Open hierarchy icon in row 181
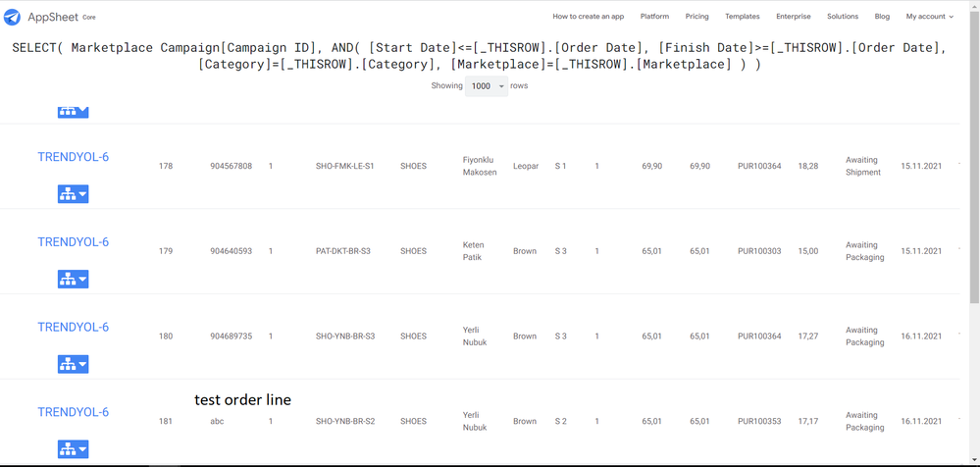Viewport: 980px width, 467px height. [x=74, y=449]
